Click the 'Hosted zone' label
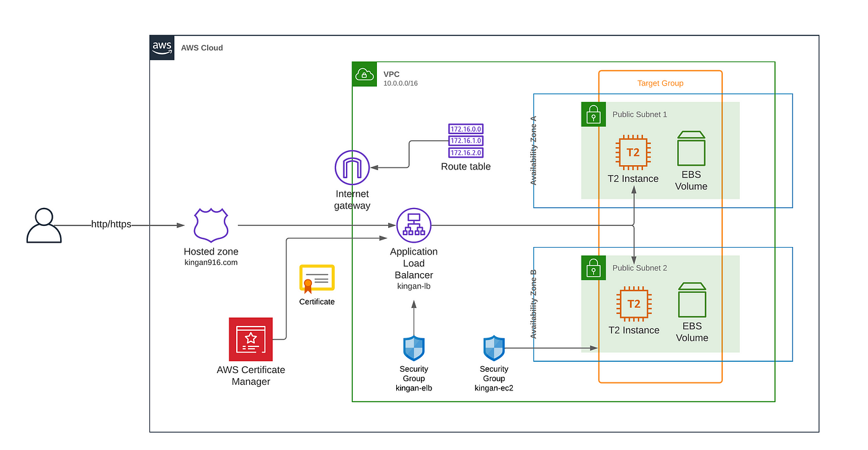This screenshot has width=868, height=450. 211,251
